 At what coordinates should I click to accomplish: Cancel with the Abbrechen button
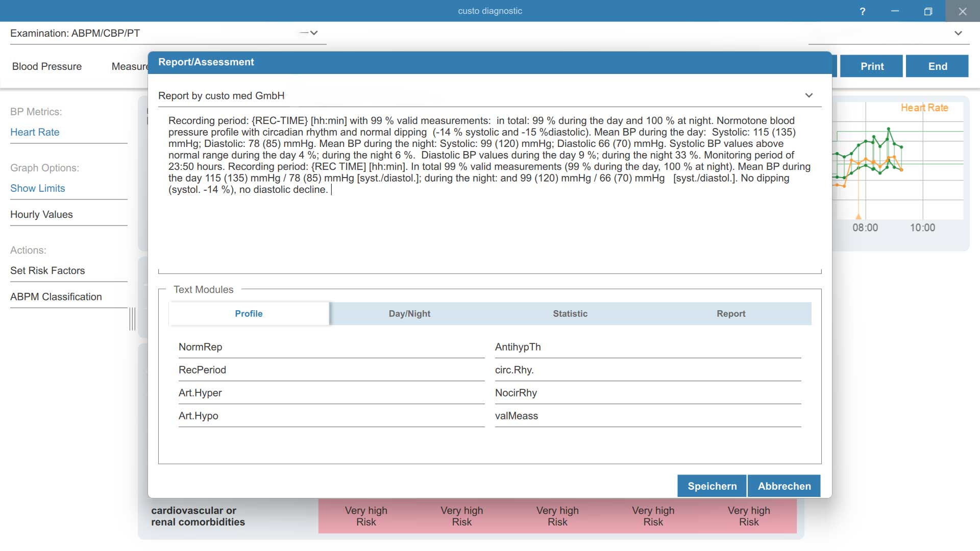point(784,486)
